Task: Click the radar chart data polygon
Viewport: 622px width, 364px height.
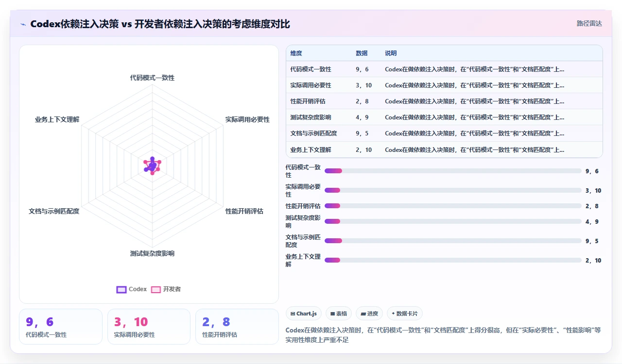Action: 152,165
